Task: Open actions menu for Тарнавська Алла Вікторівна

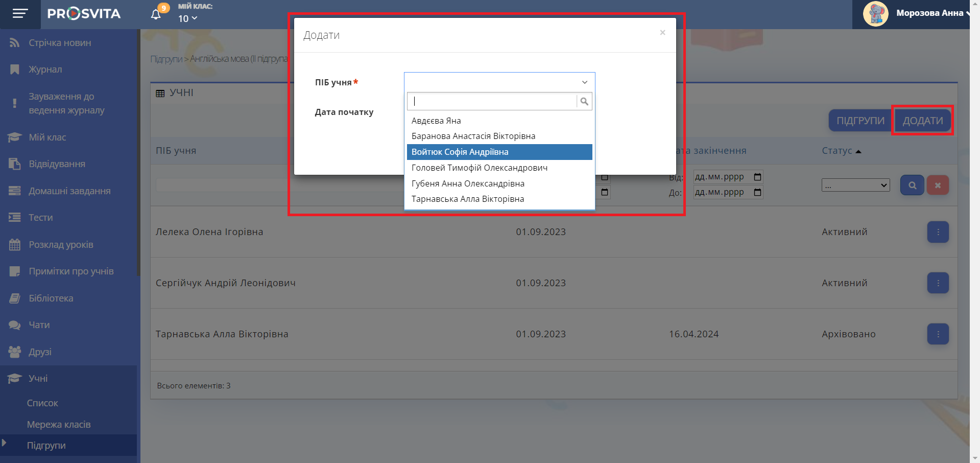Action: [938, 334]
